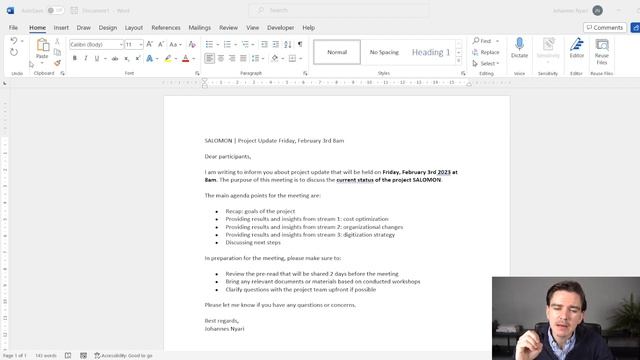Switch to the Design tab
Viewport: 640px width, 360px height.
click(108, 28)
